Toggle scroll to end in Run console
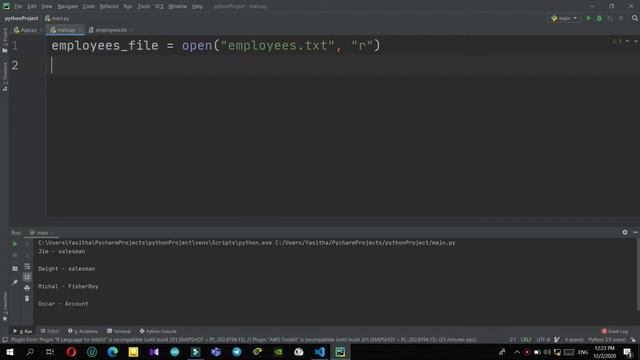640x360 pixels. [27, 277]
